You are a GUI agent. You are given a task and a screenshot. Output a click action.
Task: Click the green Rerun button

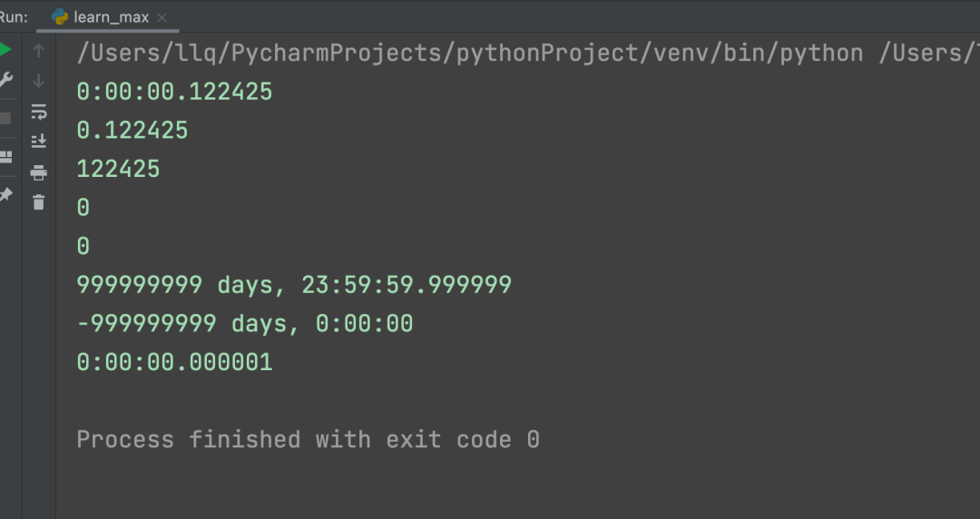5,50
